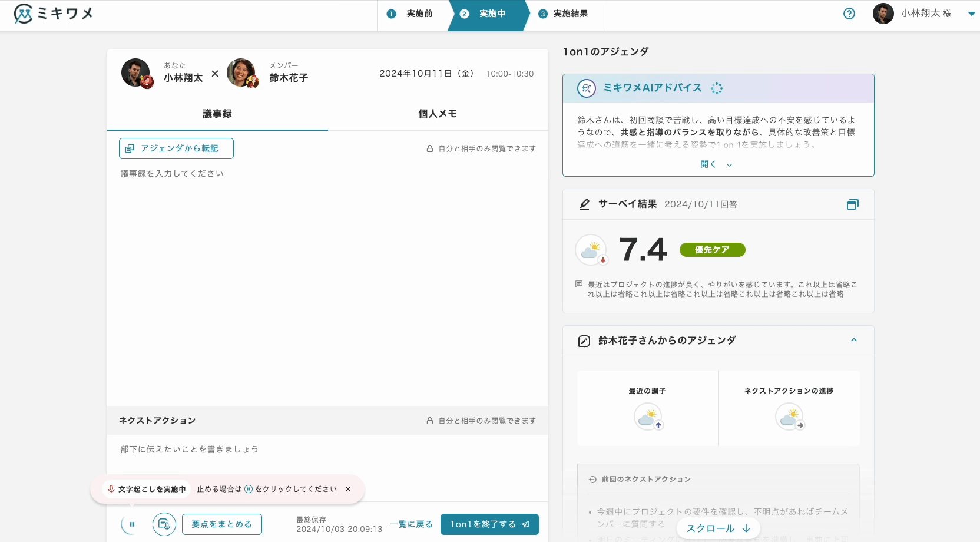The height and width of the screenshot is (542, 980).
Task: Dismiss the transcription tooltip banner
Action: pyautogui.click(x=348, y=489)
